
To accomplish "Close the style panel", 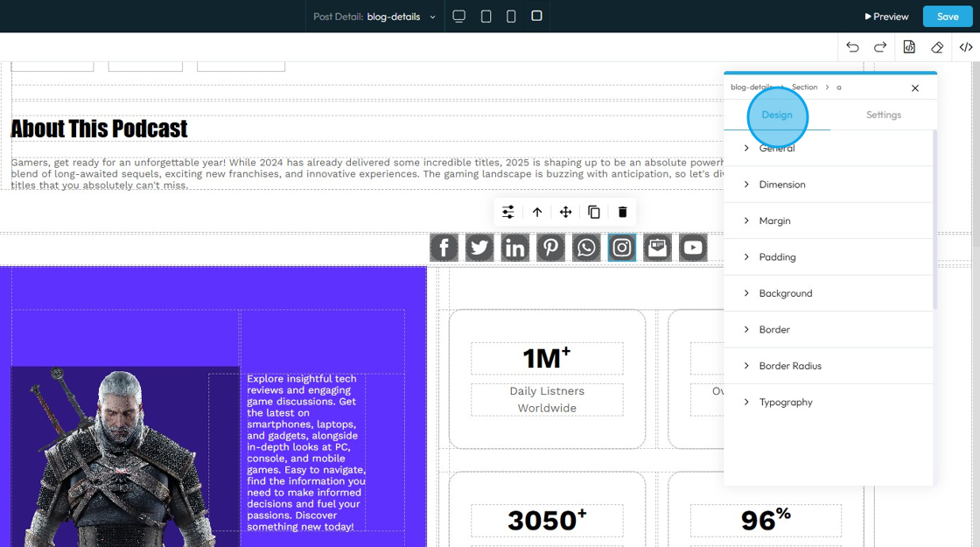I will tap(915, 88).
